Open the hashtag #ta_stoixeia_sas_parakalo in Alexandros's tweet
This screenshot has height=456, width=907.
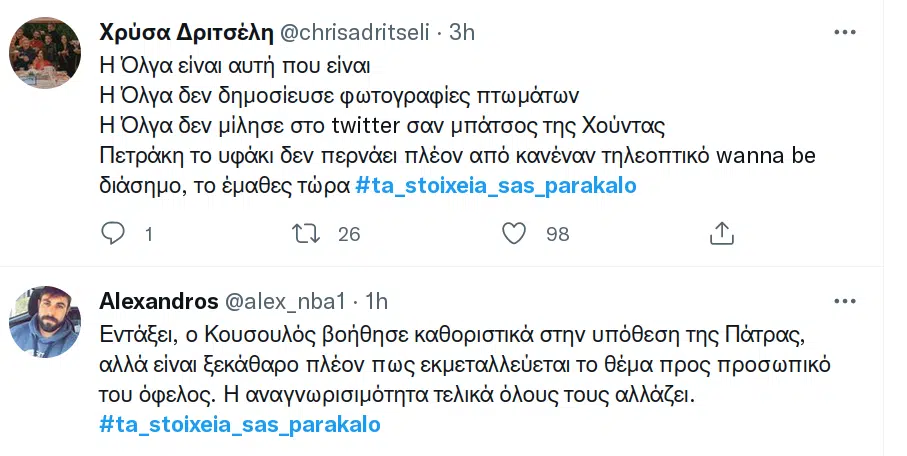(240, 424)
